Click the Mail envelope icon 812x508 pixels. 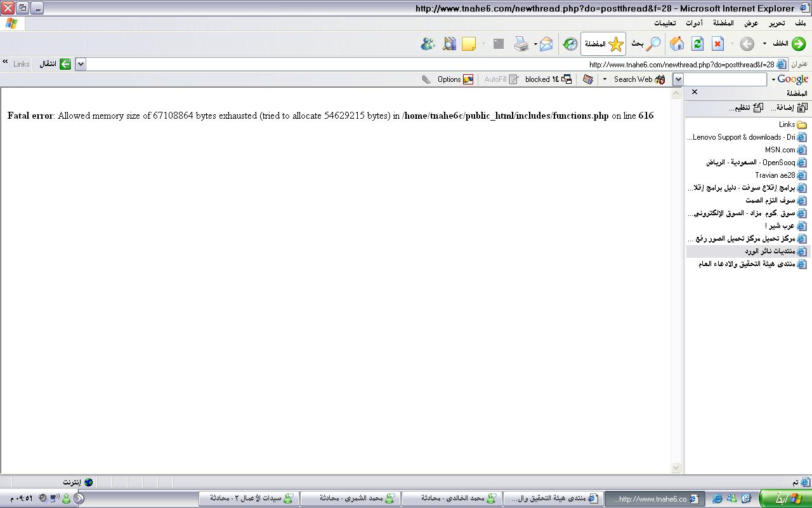546,44
